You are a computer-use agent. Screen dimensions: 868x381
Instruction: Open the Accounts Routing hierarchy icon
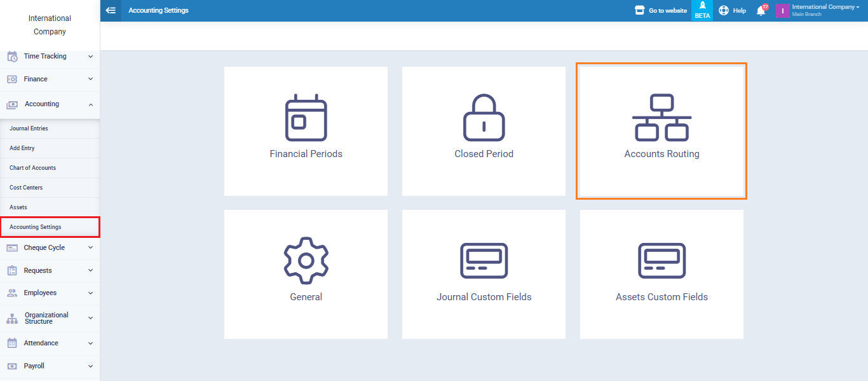point(661,118)
